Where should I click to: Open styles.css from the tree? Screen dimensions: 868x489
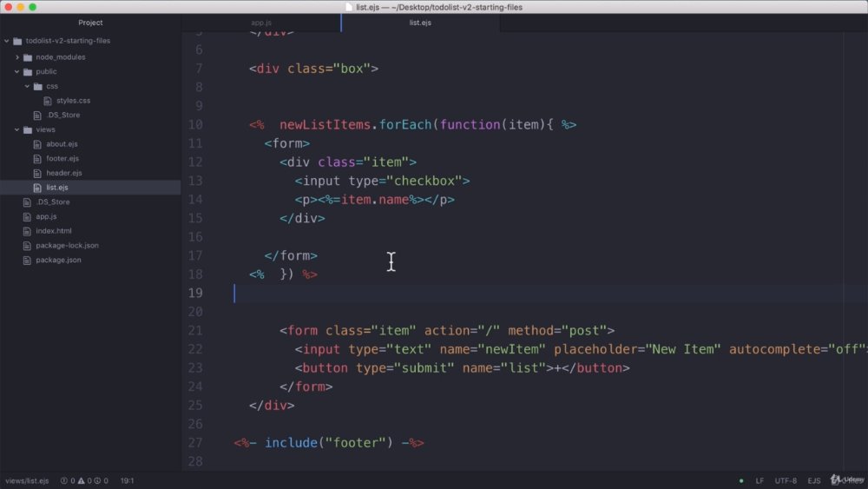click(x=73, y=101)
